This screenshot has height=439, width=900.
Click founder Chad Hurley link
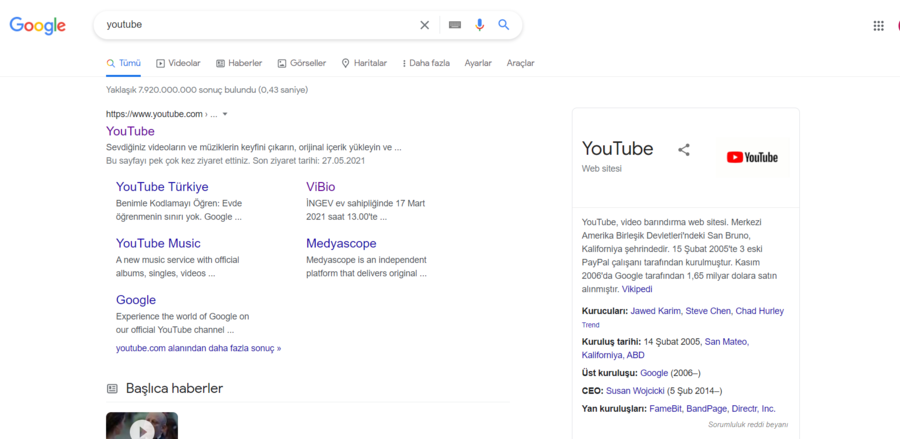(759, 311)
